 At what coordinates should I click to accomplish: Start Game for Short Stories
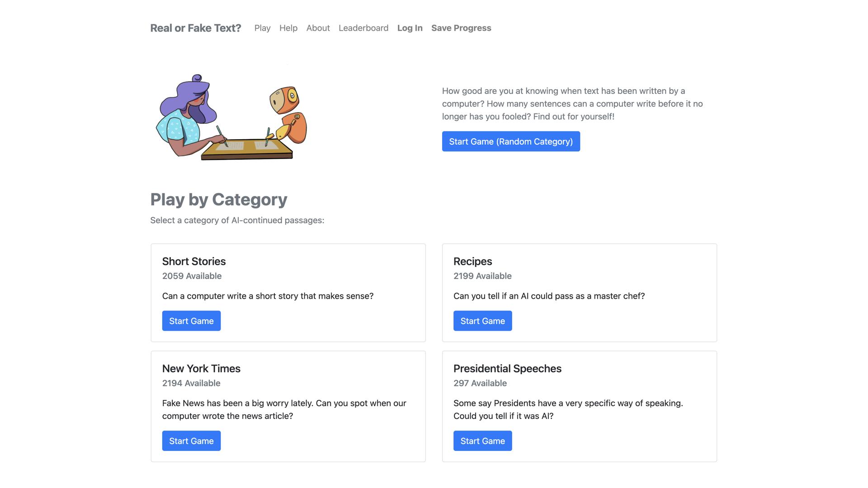(x=191, y=321)
